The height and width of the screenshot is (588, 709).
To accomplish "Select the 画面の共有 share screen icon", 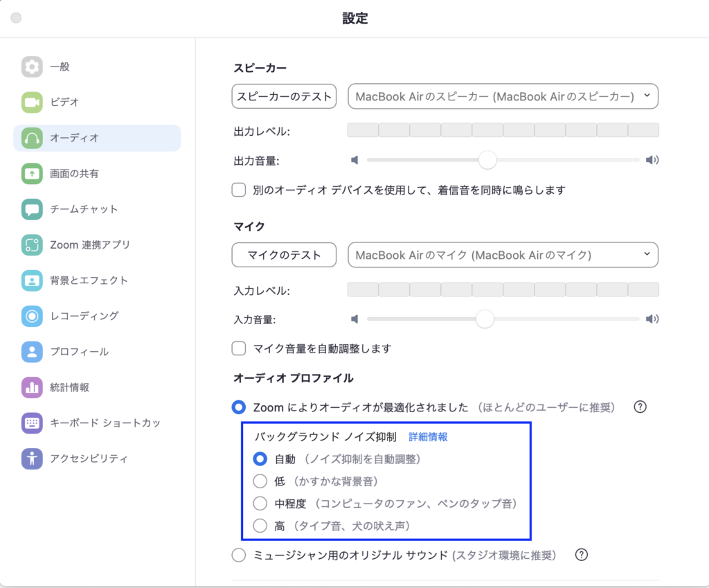I will tap(32, 173).
